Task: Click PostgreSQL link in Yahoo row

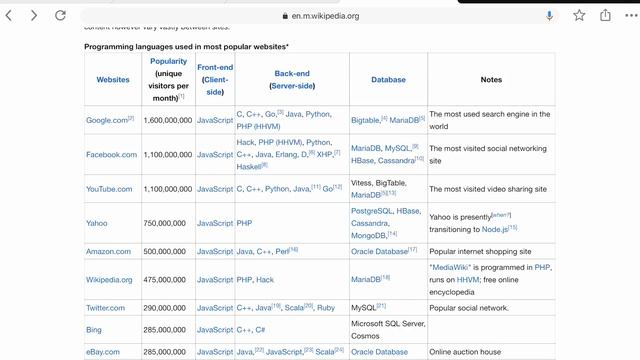Action: coord(371,211)
